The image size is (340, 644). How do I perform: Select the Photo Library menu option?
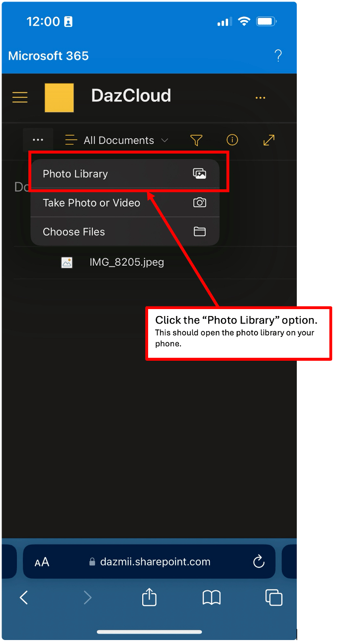(124, 174)
